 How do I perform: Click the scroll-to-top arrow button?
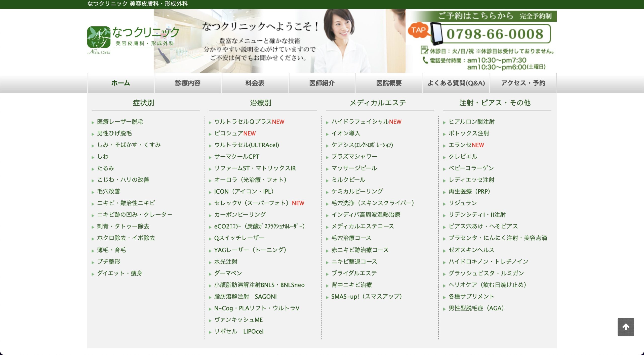coord(625,327)
